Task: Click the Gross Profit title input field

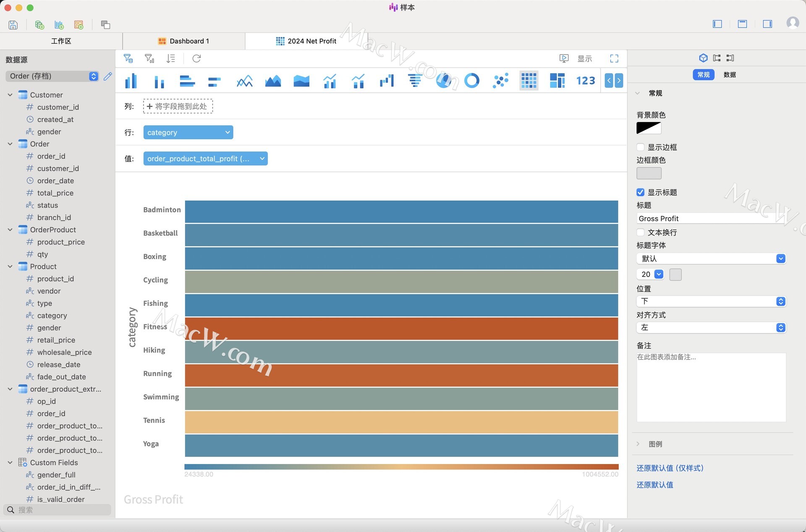Action: [x=711, y=219]
